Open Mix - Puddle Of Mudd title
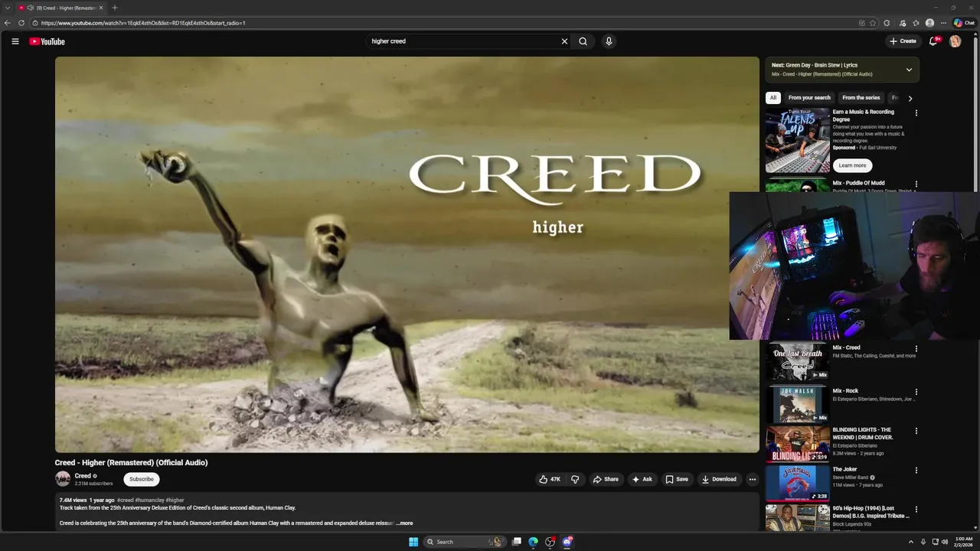This screenshot has height=551, width=980. (858, 183)
